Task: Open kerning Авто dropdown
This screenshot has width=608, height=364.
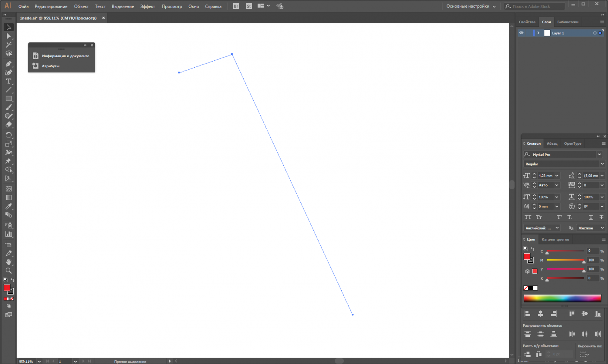Action: [x=557, y=185]
